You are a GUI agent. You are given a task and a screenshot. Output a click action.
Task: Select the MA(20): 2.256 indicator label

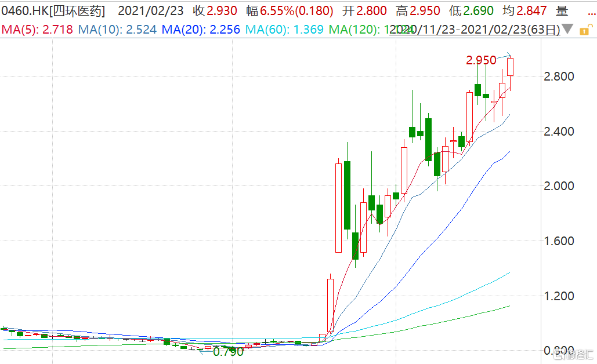coord(201,30)
